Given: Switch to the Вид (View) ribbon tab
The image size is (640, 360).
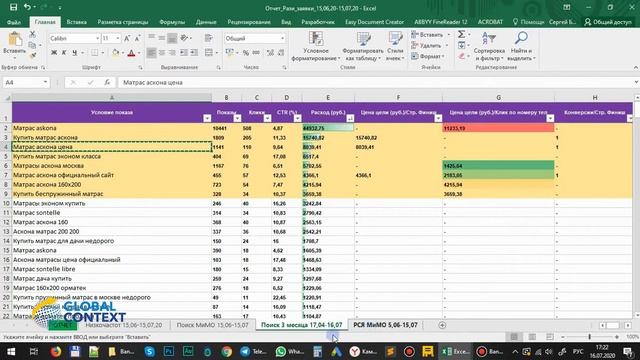Looking at the screenshot, I should pos(286,22).
